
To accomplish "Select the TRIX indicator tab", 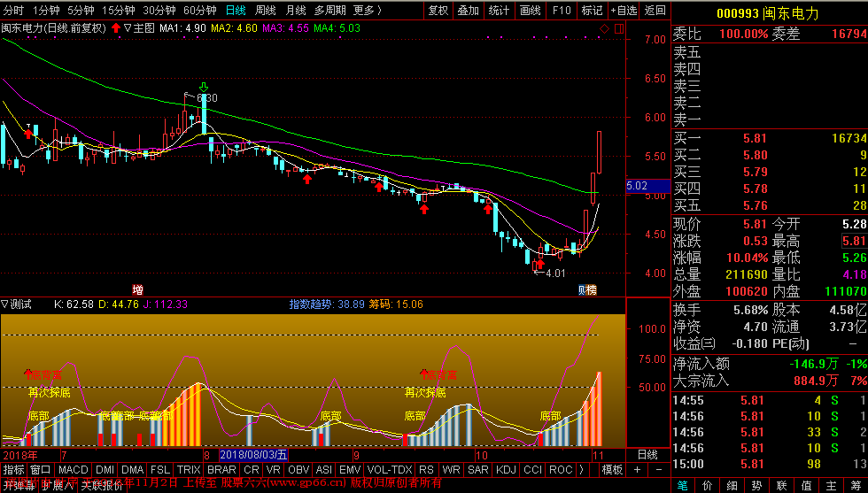I will click(189, 470).
